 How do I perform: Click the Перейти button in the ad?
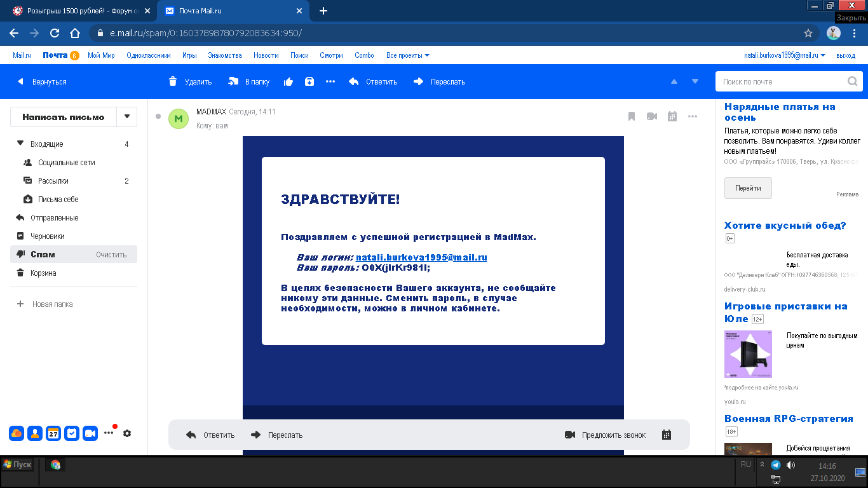748,188
